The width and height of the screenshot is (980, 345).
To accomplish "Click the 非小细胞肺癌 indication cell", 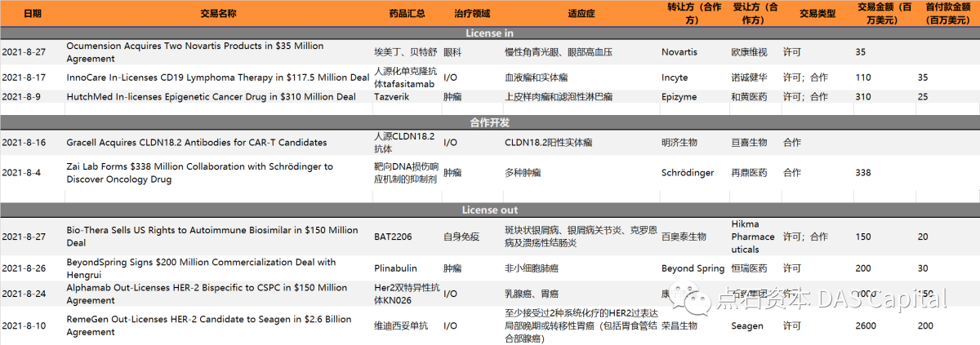I will 532,268.
